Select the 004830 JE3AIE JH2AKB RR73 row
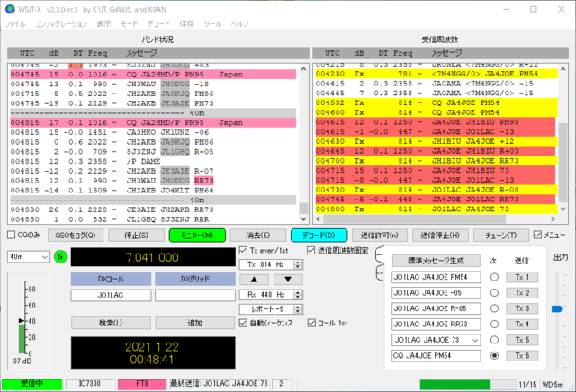Viewport: 576px width, 392px height. [153, 209]
